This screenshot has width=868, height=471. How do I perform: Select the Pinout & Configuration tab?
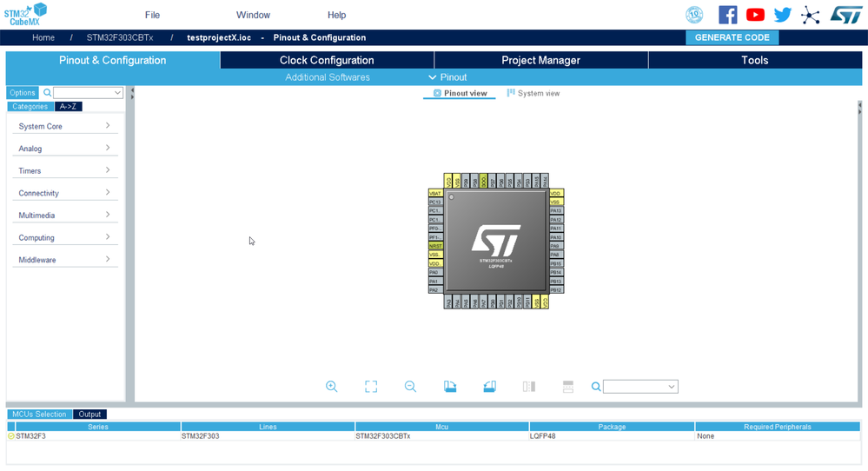(x=112, y=60)
